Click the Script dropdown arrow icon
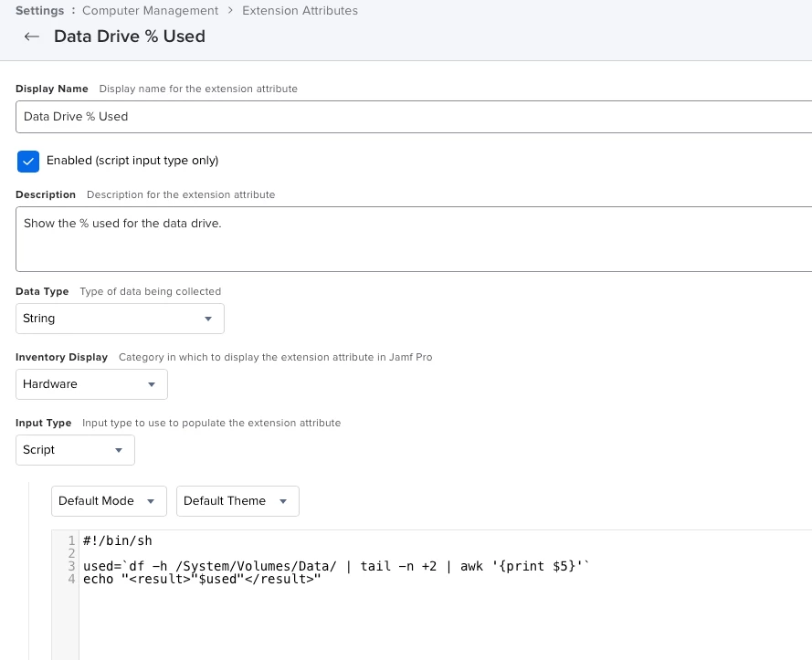Screen dimensions: 812x660 119,450
